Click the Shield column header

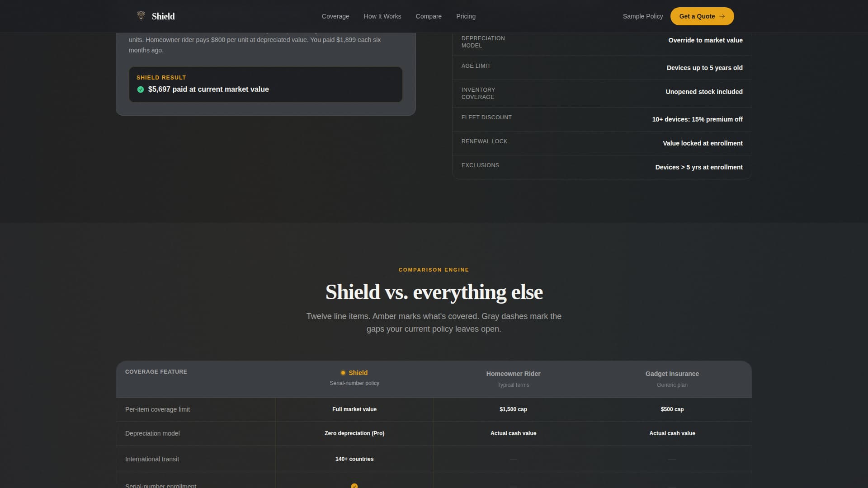click(x=358, y=373)
